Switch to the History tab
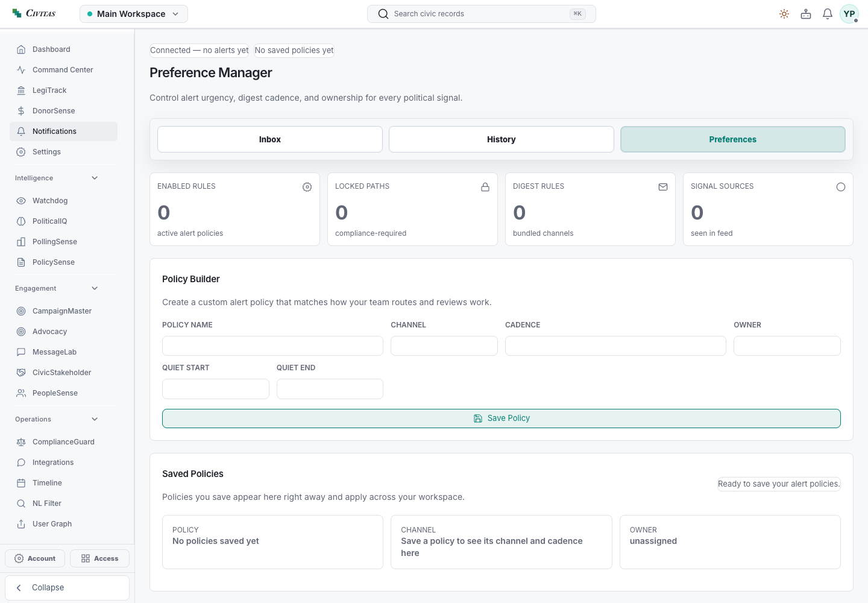Viewport: 868px width, 603px height. point(502,139)
